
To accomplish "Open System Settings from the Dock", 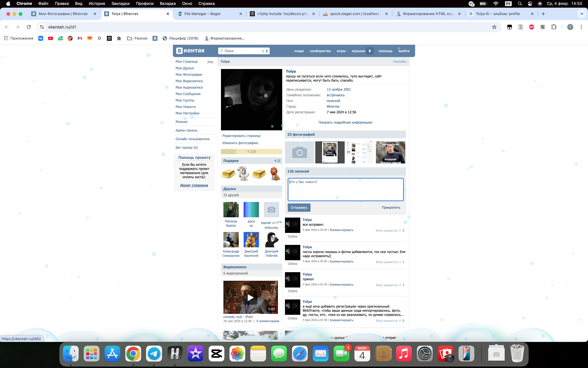I will [x=425, y=353].
